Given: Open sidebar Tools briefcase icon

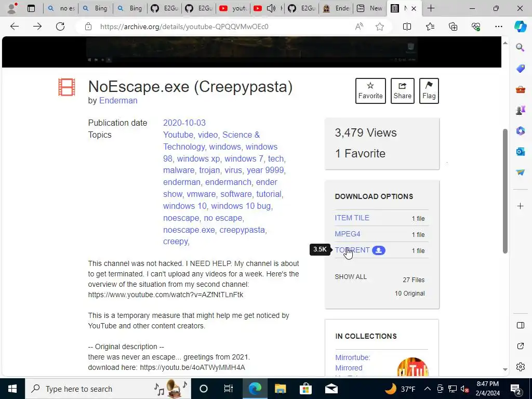Looking at the screenshot, I should (520, 89).
